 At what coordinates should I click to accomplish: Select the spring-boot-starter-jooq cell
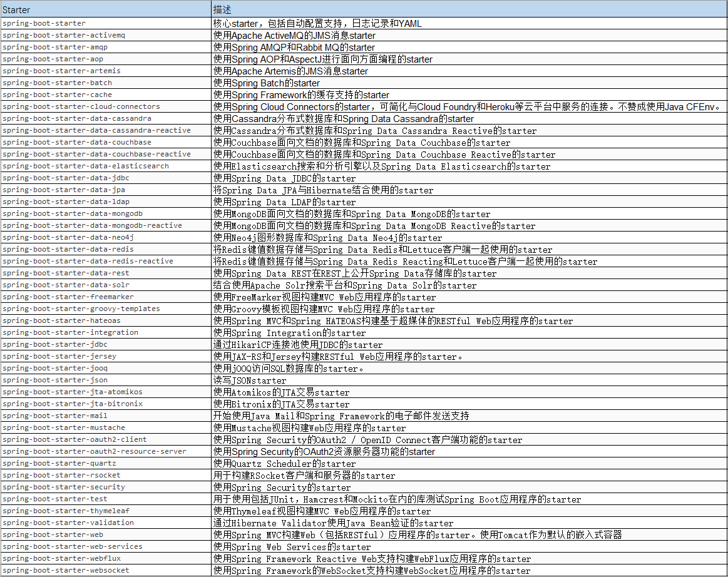point(106,369)
